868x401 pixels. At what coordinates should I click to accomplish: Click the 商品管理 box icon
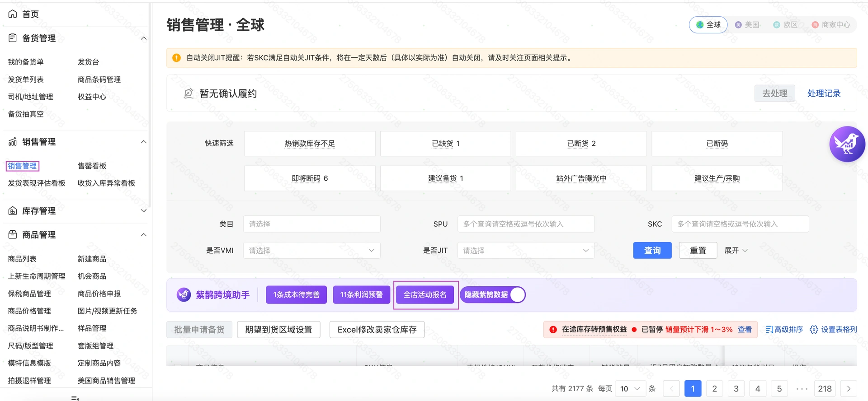pos(13,235)
